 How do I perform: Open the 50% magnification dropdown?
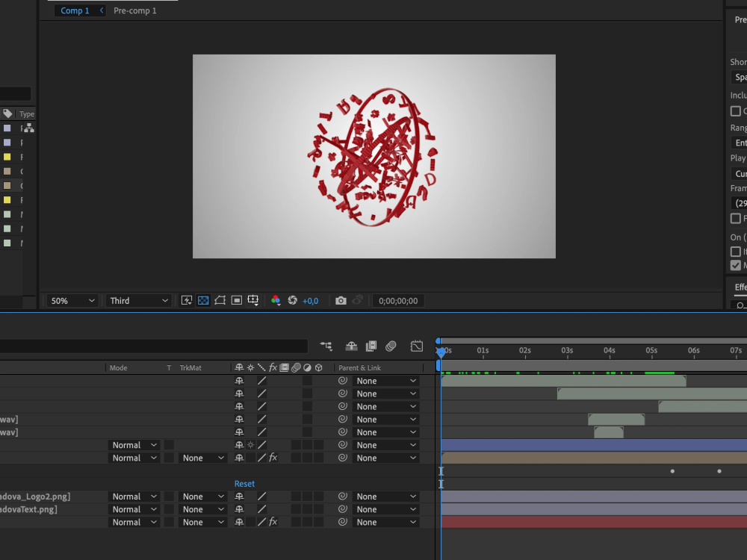[72, 300]
